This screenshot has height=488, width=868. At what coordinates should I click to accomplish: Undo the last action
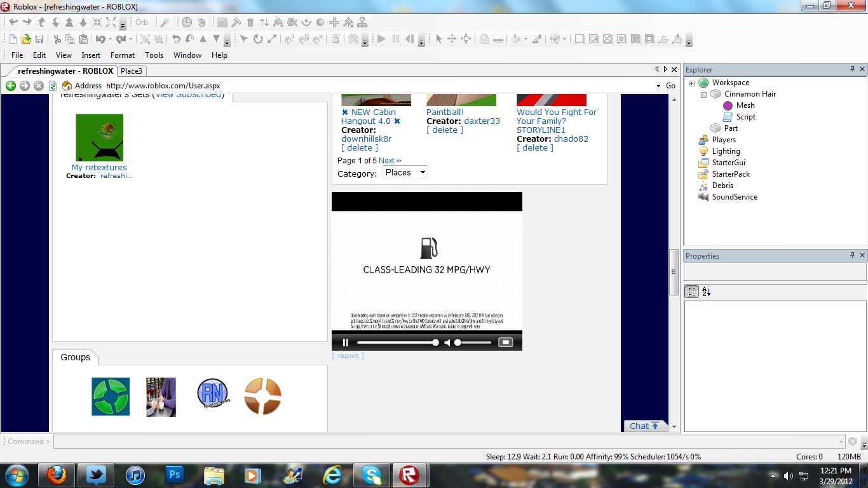[x=100, y=39]
